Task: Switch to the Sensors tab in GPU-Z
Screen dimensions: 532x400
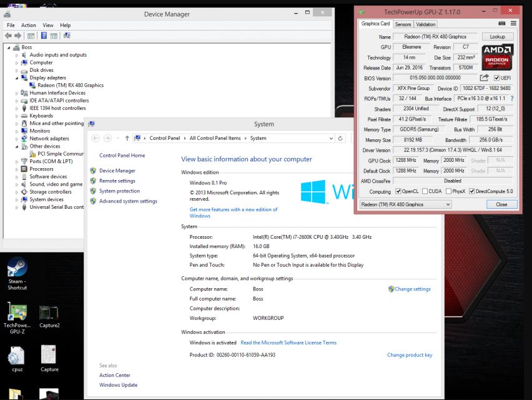Action: [x=403, y=24]
